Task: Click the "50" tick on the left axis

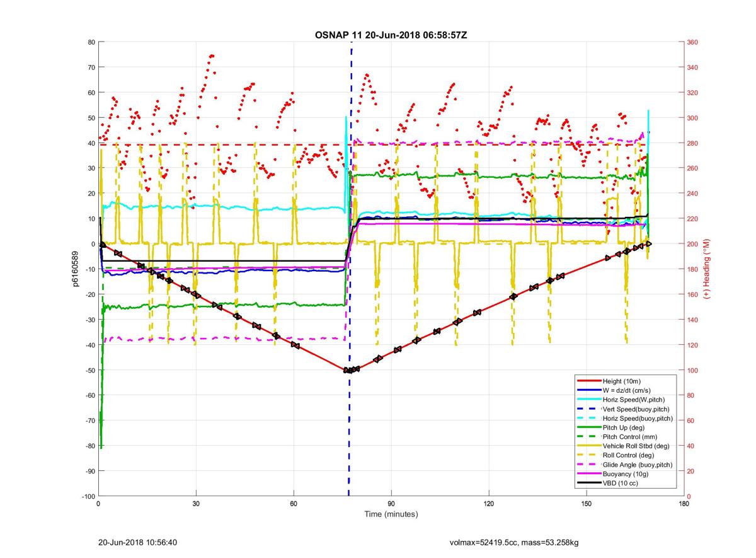Action: coord(91,118)
